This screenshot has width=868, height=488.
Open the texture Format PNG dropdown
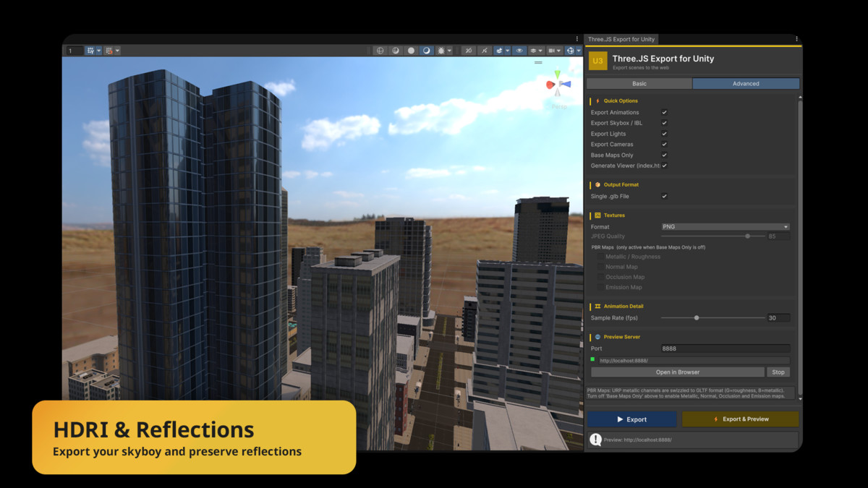pos(726,226)
